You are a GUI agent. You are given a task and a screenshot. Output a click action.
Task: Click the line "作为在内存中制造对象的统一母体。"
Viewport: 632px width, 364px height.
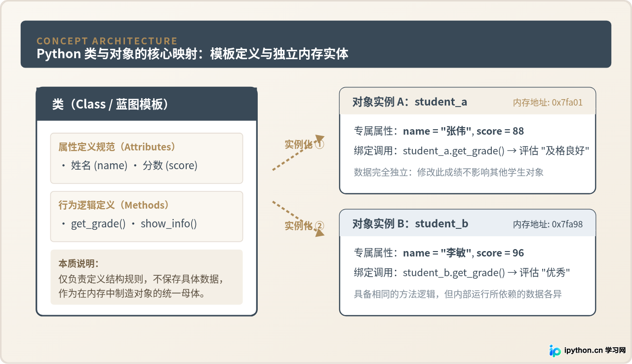coord(132,293)
